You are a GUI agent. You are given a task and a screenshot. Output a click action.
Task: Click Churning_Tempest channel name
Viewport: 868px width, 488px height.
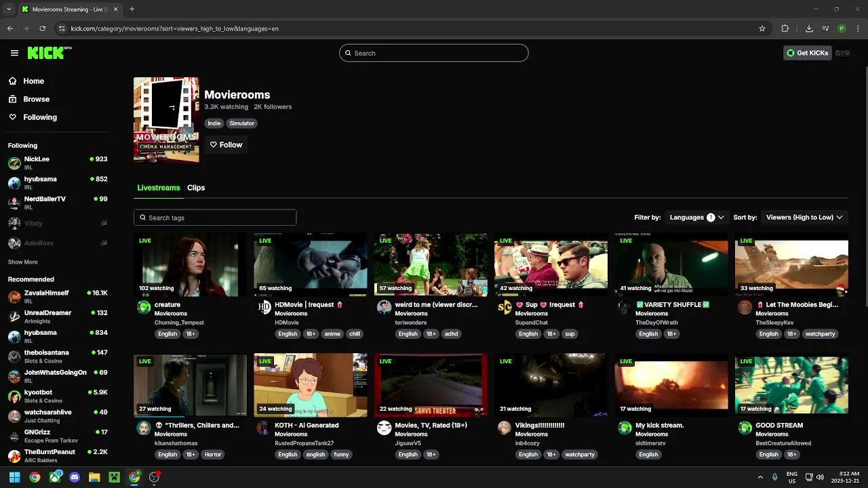[x=179, y=323]
